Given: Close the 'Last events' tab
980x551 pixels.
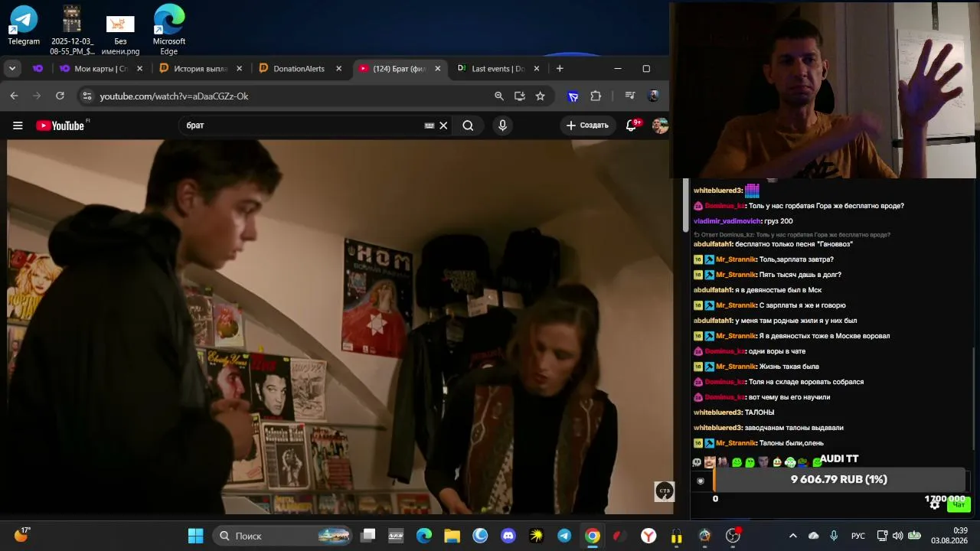Looking at the screenshot, I should tap(536, 69).
